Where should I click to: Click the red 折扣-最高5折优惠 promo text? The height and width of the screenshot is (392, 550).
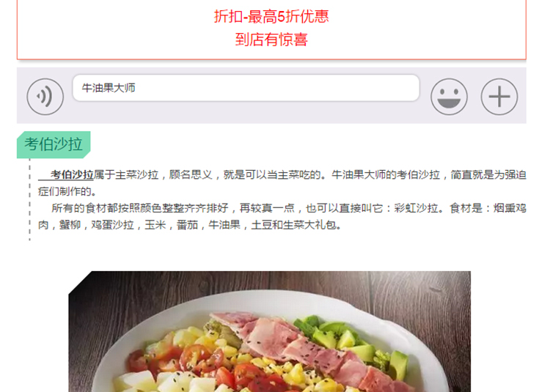[x=271, y=16]
